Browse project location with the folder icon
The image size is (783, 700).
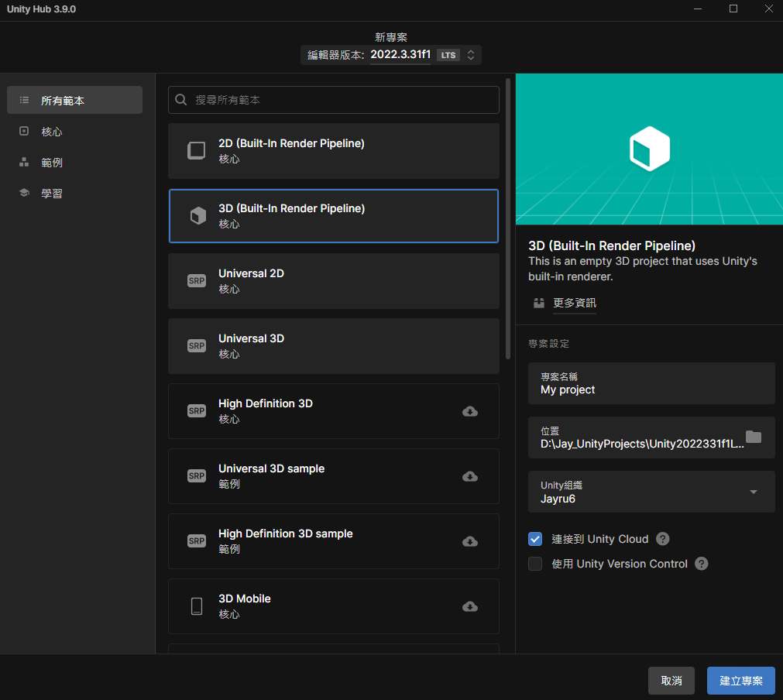(754, 437)
